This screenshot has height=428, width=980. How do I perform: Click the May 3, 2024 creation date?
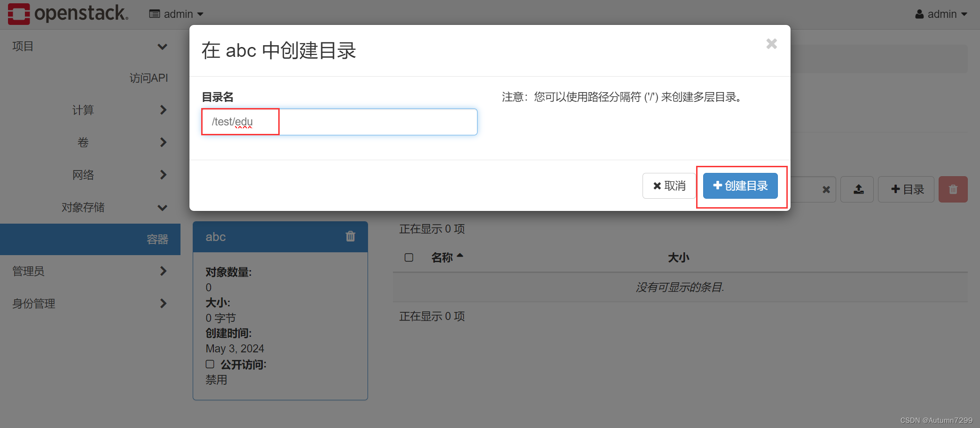coord(235,349)
